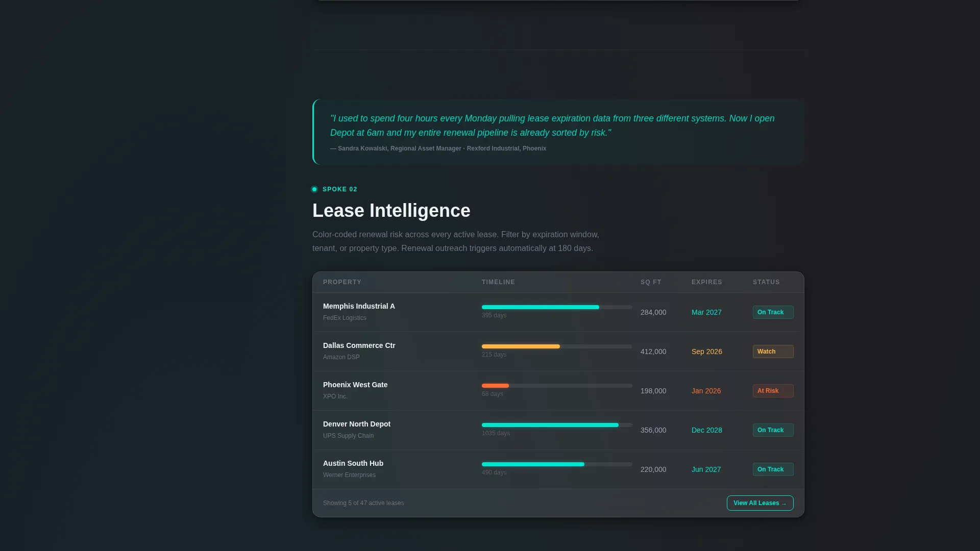This screenshot has height=551, width=980.
Task: Click the 215 days label
Action: point(494,355)
